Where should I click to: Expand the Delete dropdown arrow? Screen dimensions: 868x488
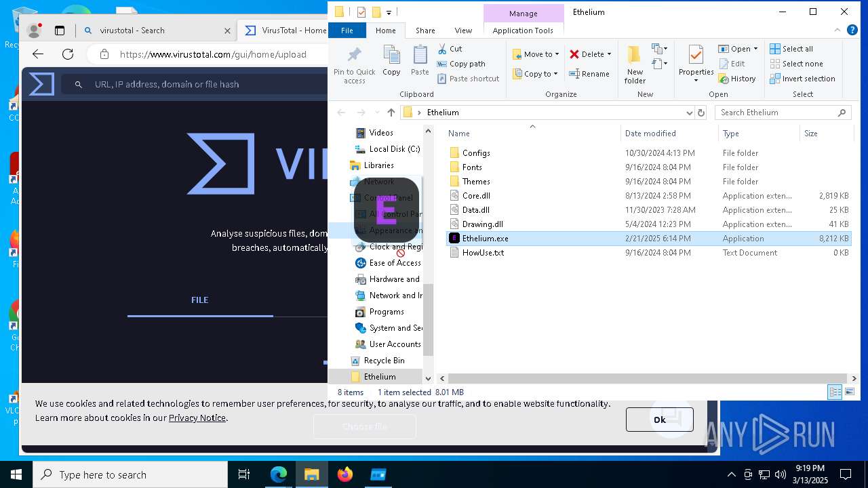(x=609, y=54)
